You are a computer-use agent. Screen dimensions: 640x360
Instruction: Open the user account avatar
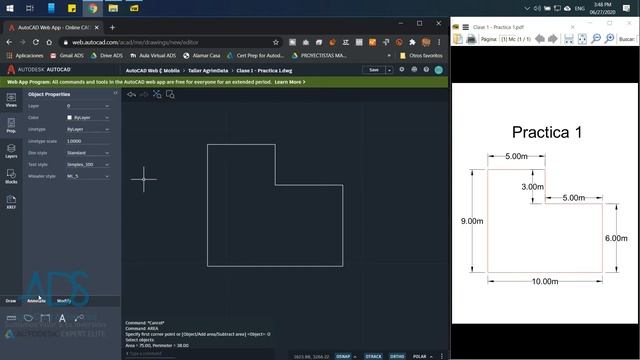pyautogui.click(x=439, y=70)
